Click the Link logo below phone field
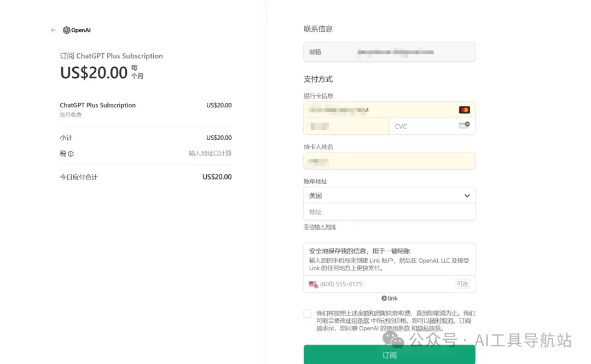The width and height of the screenshot is (591, 364). coord(390,298)
